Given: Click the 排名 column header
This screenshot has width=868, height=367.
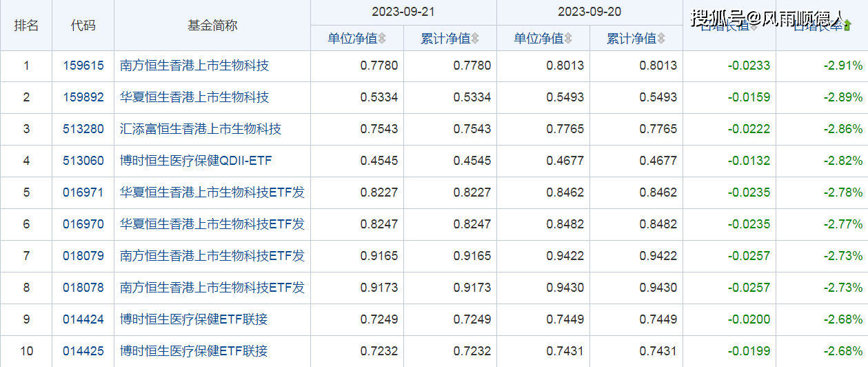Looking at the screenshot, I should tap(26, 26).
